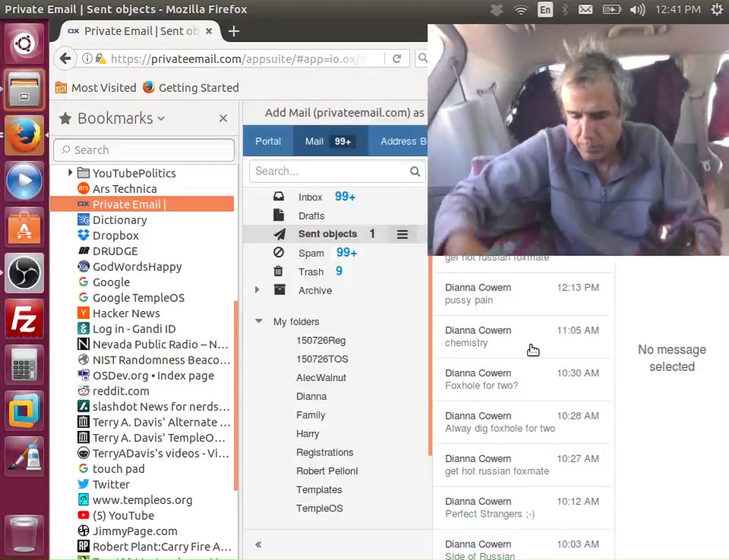
Task: Reload the page in Firefox
Action: pyautogui.click(x=396, y=58)
